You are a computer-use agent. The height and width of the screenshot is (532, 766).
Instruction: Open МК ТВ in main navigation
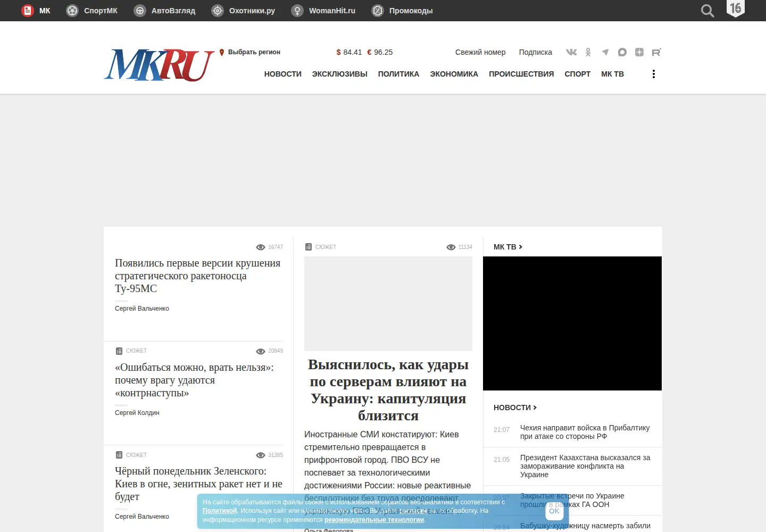tap(612, 74)
